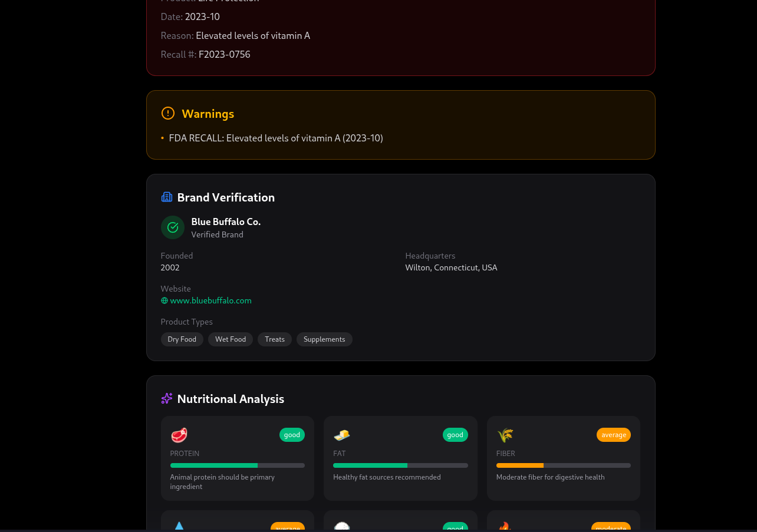The width and height of the screenshot is (757, 532).
Task: Click the Verified Brand label
Action: (217, 234)
